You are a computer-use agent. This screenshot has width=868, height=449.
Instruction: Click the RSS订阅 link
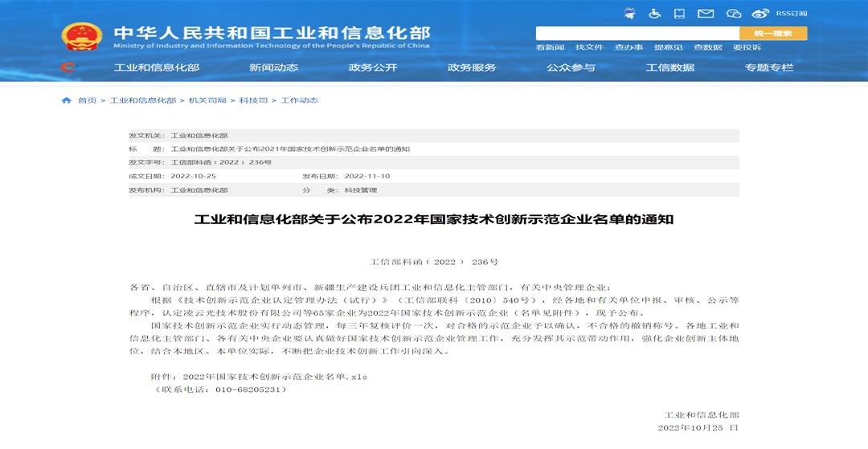coord(790,13)
